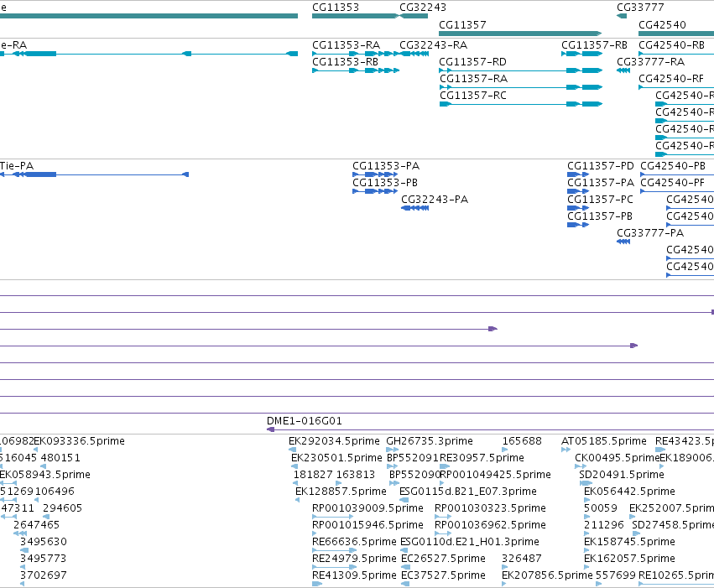This screenshot has width=714, height=588.
Task: Click EST RE66636.5prime
Action: (x=354, y=542)
